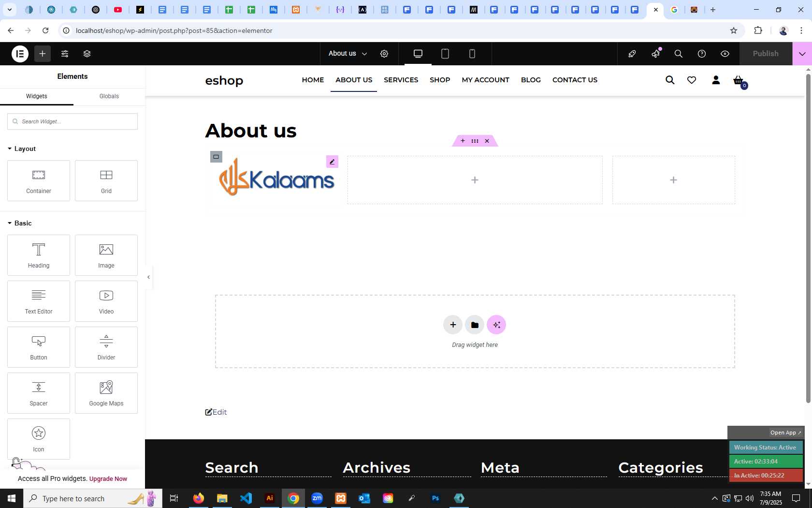Select the Icon widget
The image size is (812, 508).
pyautogui.click(x=39, y=439)
